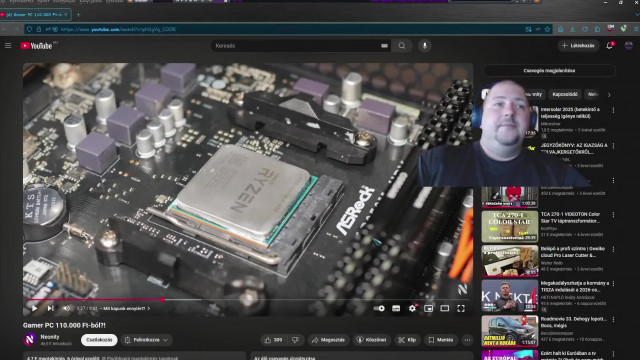Click the Csatlakozás join button
This screenshot has width=640, height=360.
point(99,340)
